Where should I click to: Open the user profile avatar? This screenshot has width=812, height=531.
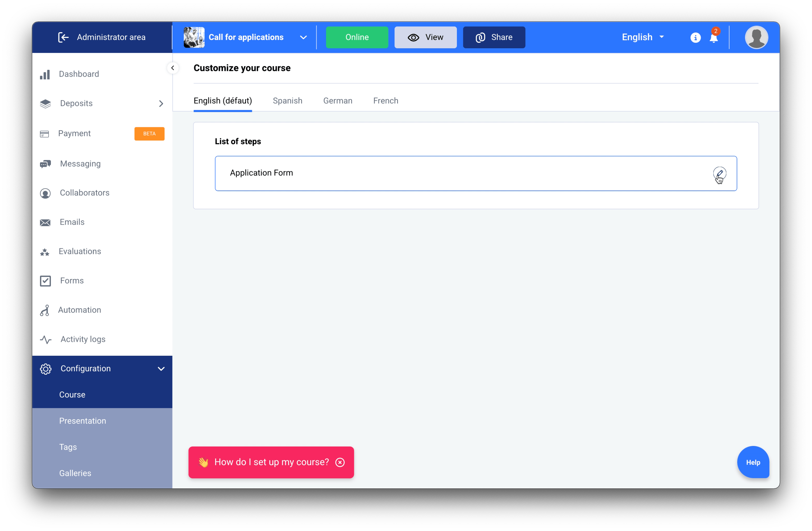click(x=757, y=37)
